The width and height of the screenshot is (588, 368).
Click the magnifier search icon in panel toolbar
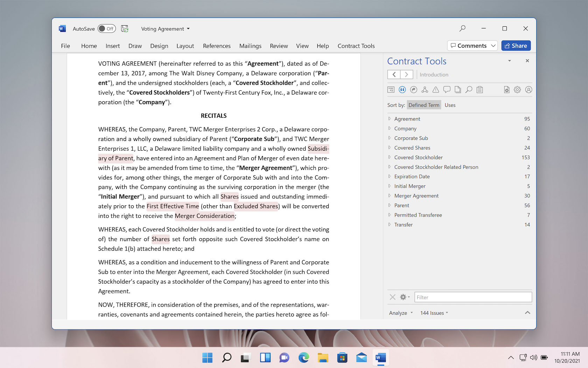[469, 90]
